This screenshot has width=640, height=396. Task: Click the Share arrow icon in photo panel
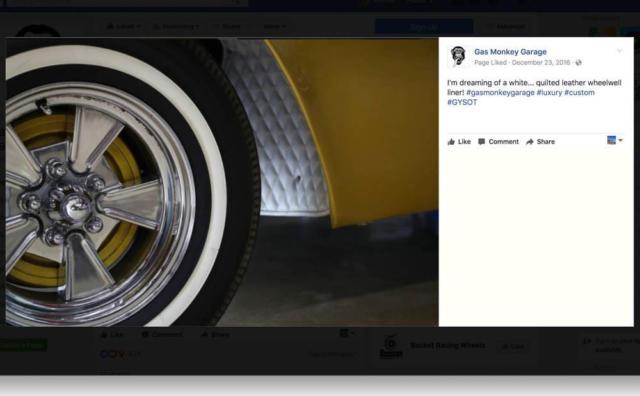[x=530, y=142]
